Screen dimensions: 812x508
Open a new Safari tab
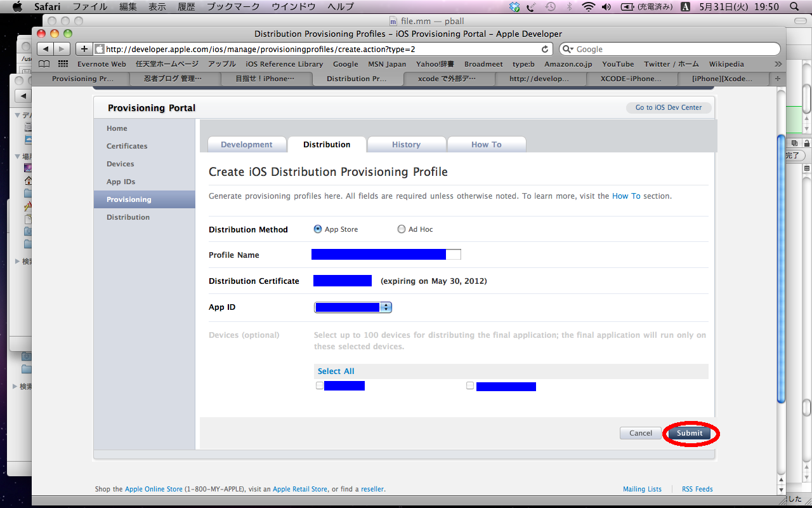pyautogui.click(x=778, y=78)
